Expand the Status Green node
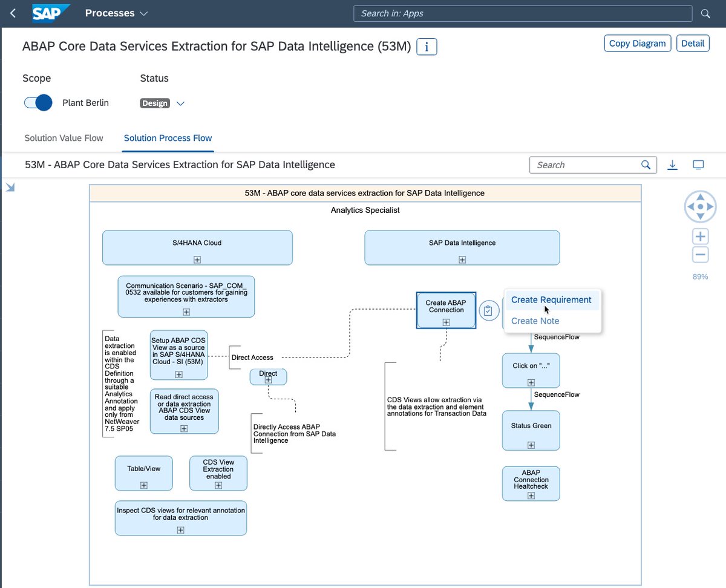The image size is (726, 588). pos(531,445)
